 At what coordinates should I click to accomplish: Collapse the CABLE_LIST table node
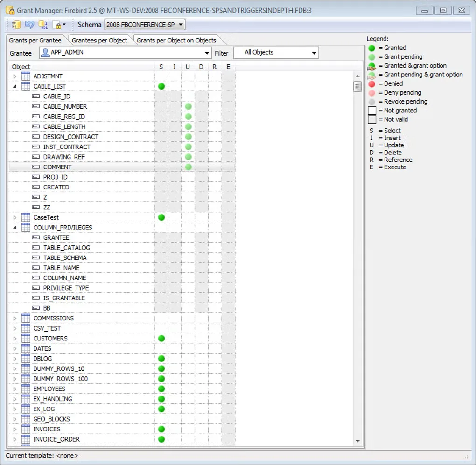pyautogui.click(x=14, y=86)
